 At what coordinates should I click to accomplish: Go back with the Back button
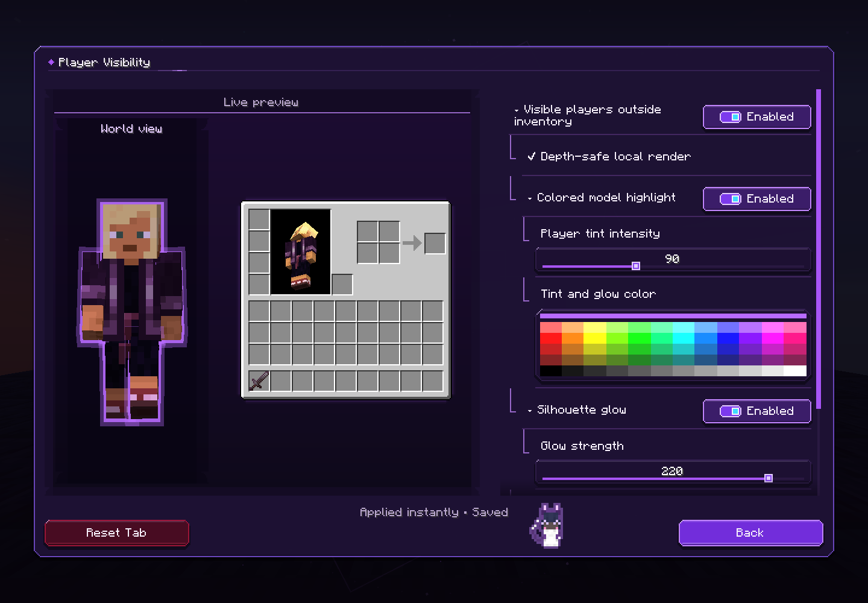750,533
